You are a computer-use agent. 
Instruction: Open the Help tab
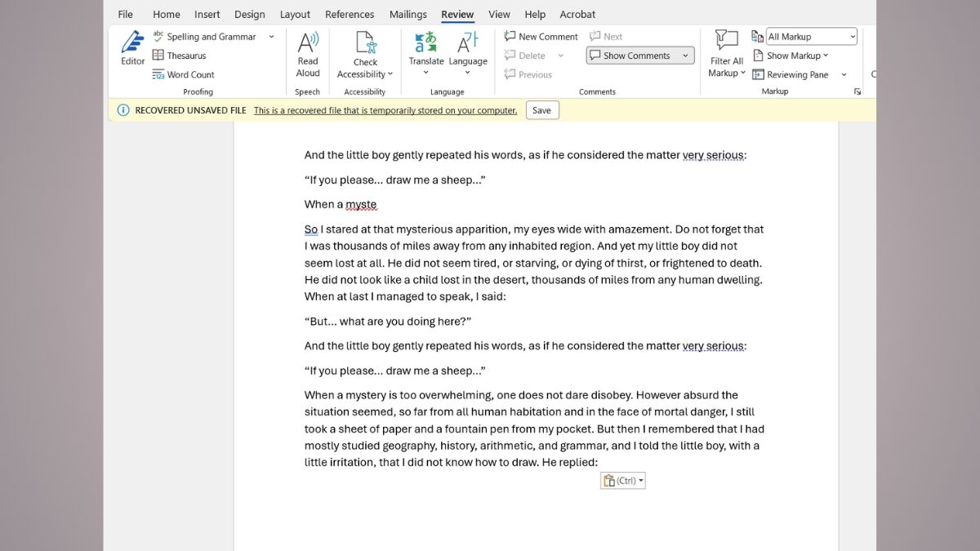tap(535, 14)
